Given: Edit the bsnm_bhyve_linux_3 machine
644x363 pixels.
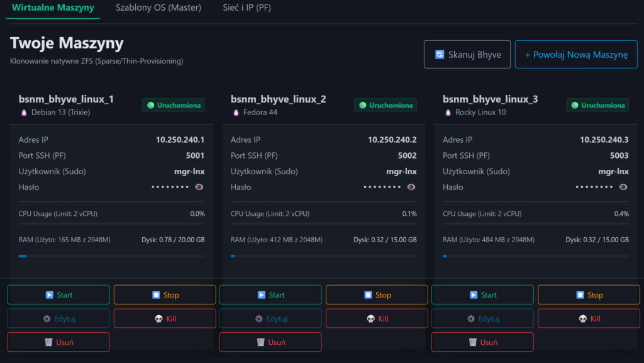Looking at the screenshot, I should 482,319.
